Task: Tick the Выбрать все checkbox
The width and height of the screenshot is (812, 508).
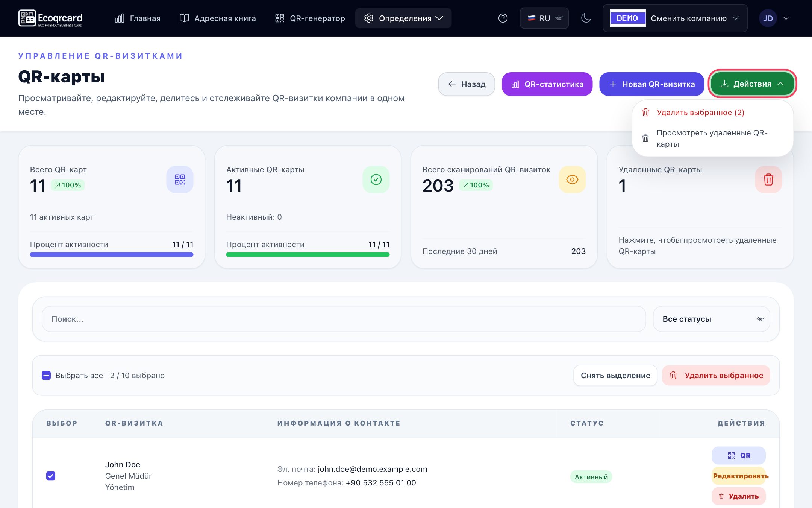Action: 46,376
